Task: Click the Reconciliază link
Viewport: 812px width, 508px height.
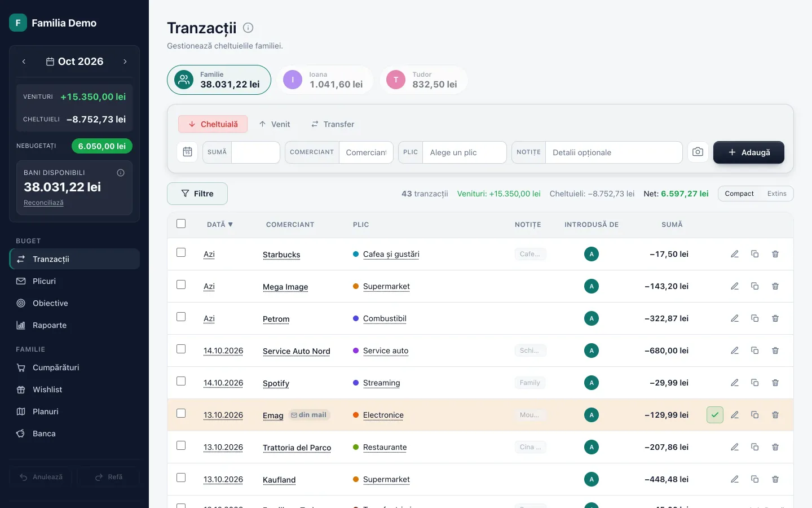Action: 43,203
